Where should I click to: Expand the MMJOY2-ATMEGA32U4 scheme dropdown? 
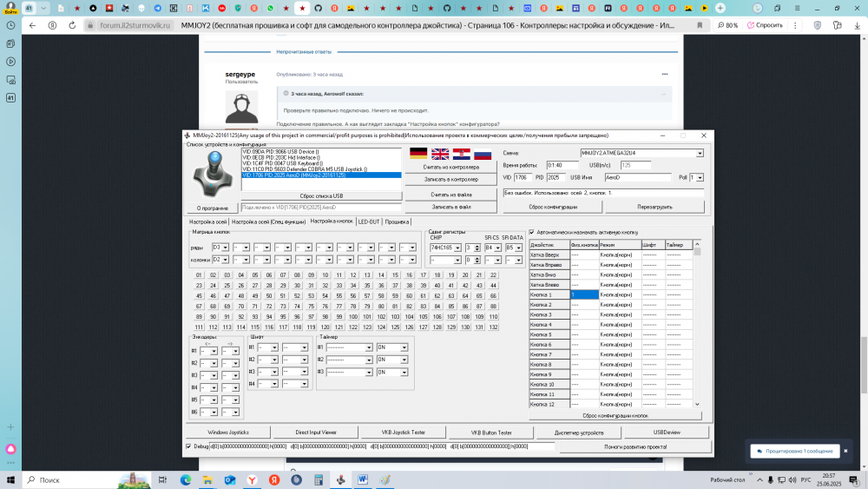coord(699,153)
